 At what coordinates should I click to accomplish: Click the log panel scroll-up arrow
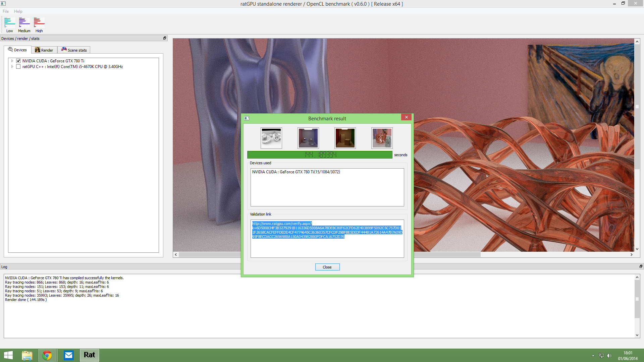(637, 277)
